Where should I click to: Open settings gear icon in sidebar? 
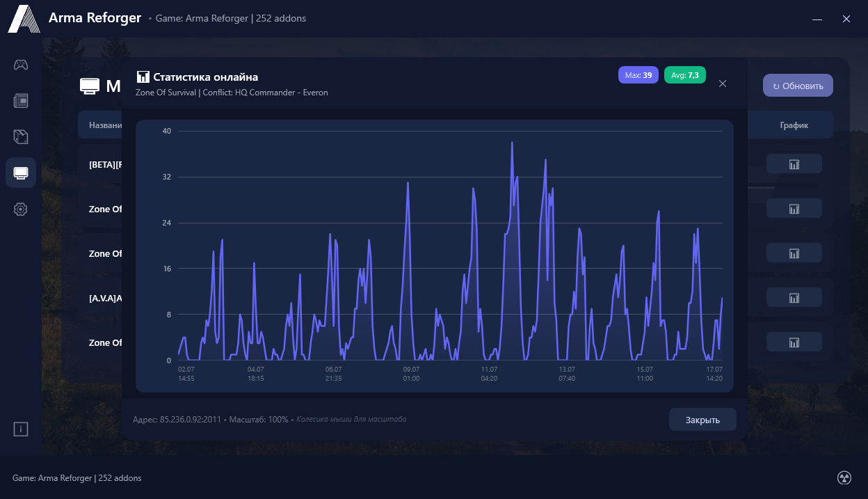[x=21, y=209]
